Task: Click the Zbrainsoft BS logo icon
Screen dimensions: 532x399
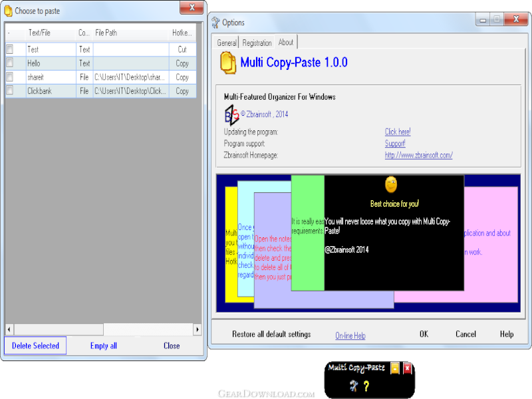Action: click(231, 115)
